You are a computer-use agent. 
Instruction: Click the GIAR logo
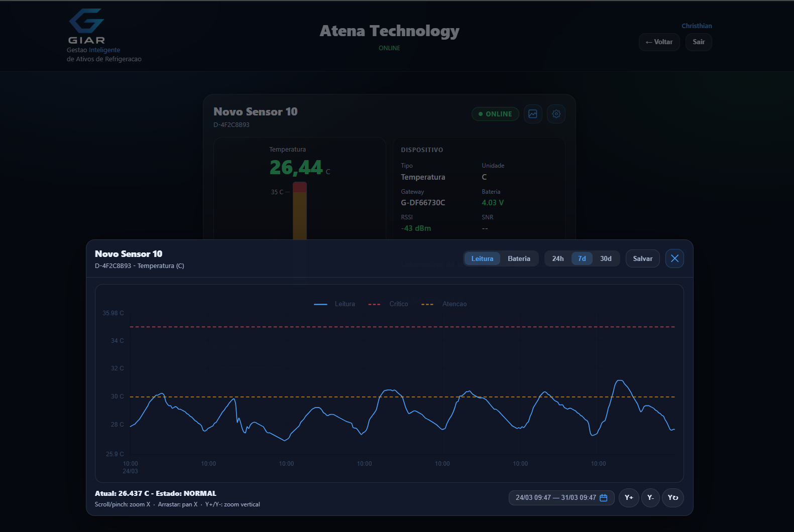click(86, 26)
